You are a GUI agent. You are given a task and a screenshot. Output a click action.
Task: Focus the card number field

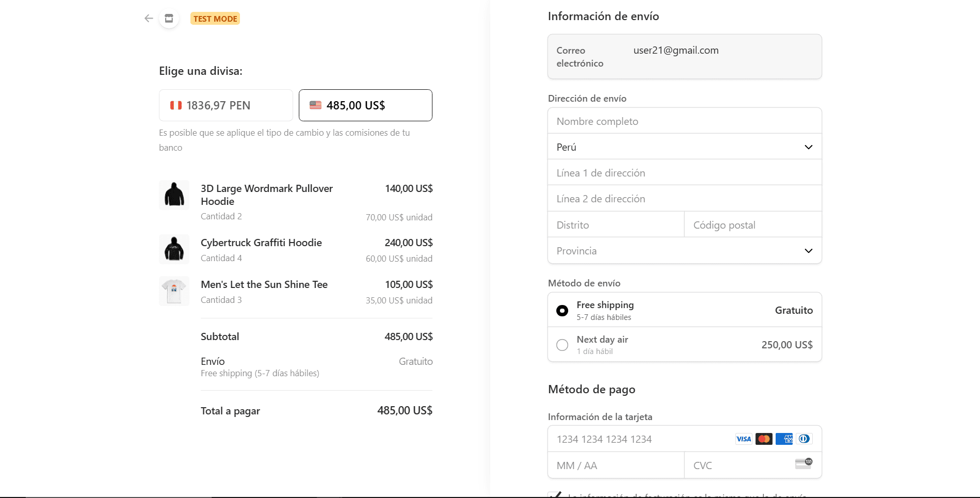tap(640, 439)
